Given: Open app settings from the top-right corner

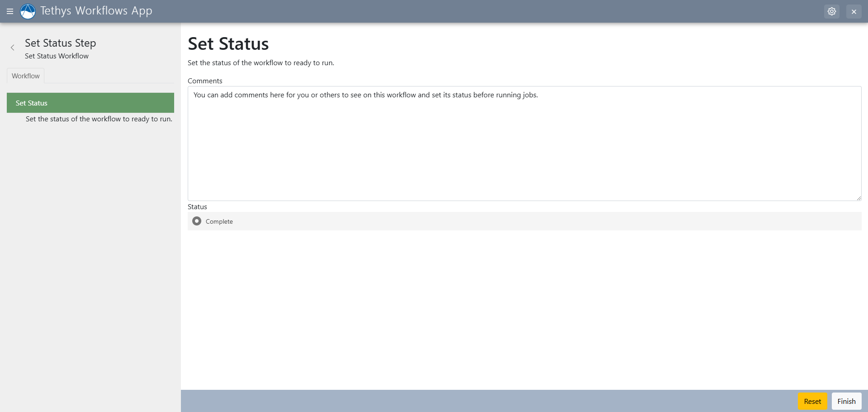Looking at the screenshot, I should 832,11.
